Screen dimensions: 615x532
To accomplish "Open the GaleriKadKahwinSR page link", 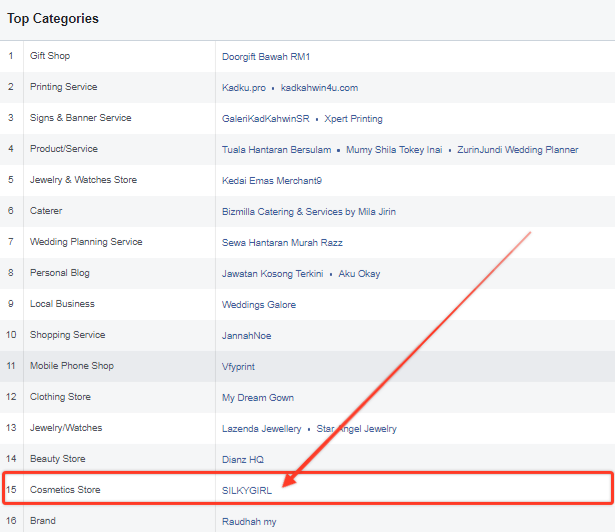I will (x=266, y=118).
